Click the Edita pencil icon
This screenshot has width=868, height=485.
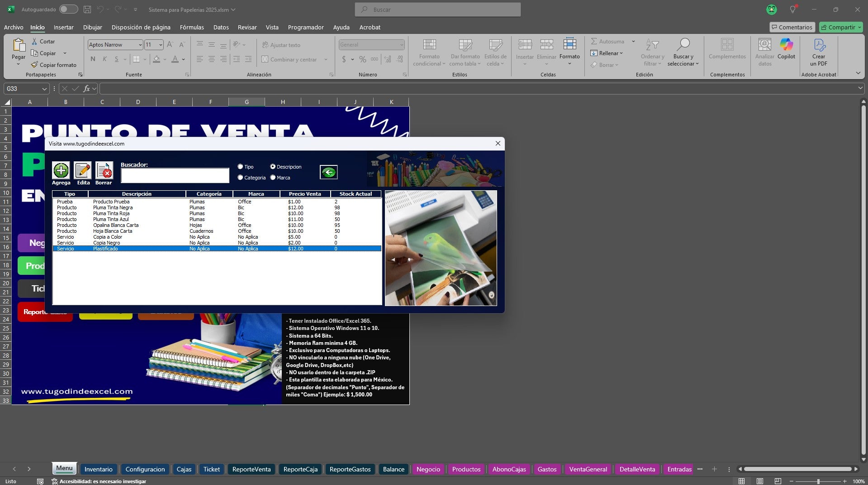click(x=83, y=170)
